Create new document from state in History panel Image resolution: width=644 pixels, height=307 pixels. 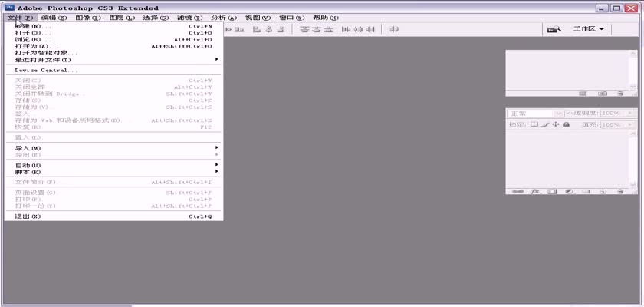tap(583, 94)
